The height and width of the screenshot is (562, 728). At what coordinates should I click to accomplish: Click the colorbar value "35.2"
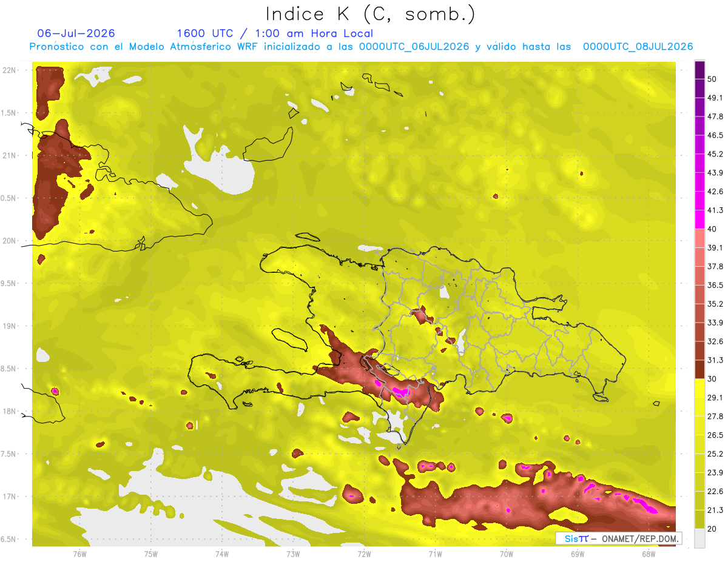[x=715, y=304]
